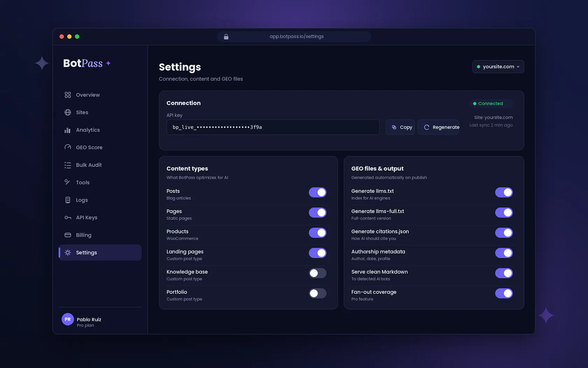Turn off Serve clean Markdown
Viewport: 588px width, 368px height.
[x=504, y=273]
